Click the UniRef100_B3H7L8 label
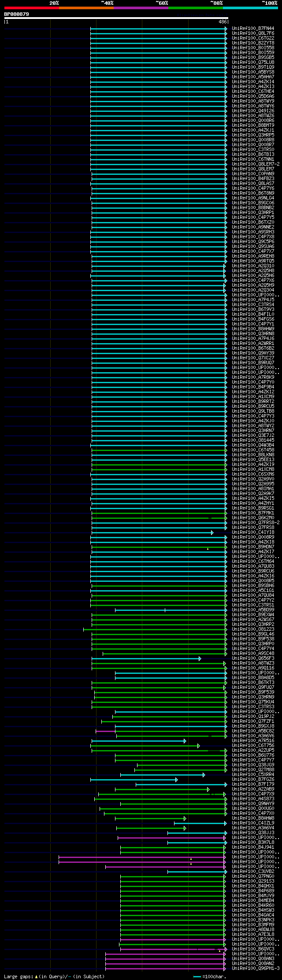282x980 pixels. [253, 842]
